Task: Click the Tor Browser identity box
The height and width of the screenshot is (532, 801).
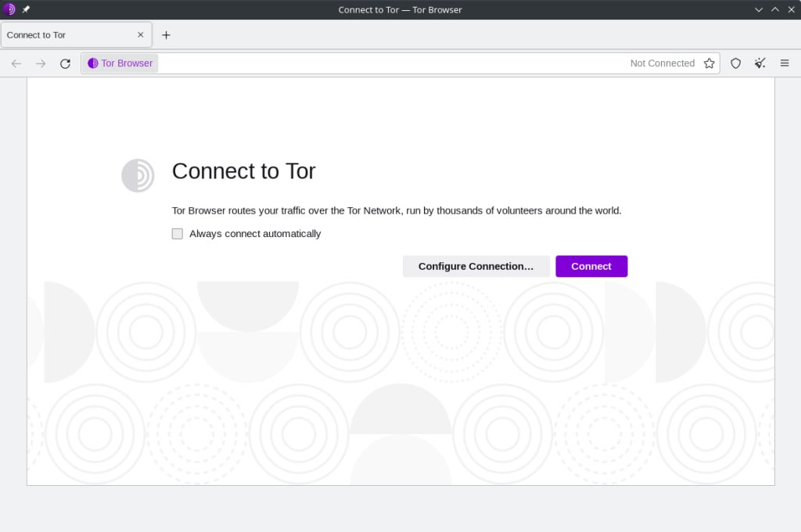Action: [x=120, y=63]
